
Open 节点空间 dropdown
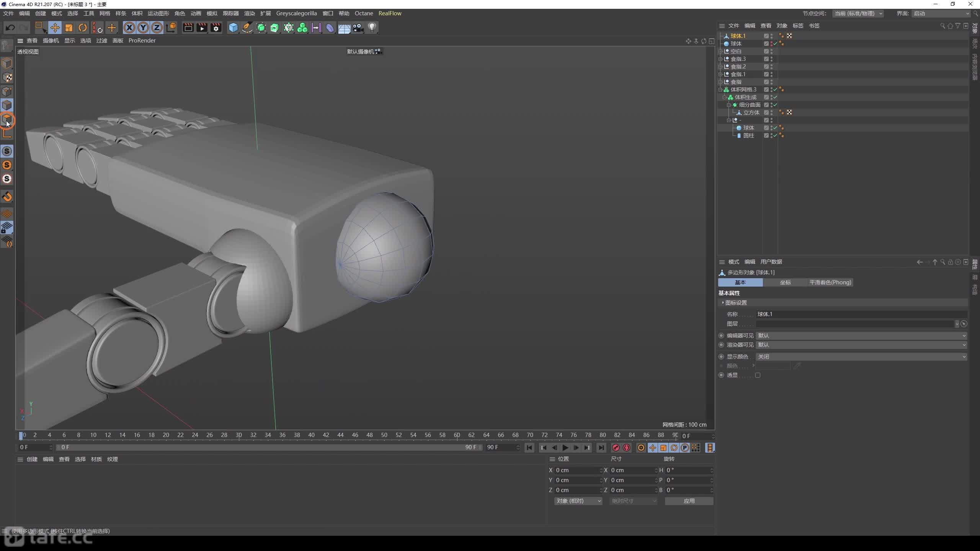tap(857, 13)
